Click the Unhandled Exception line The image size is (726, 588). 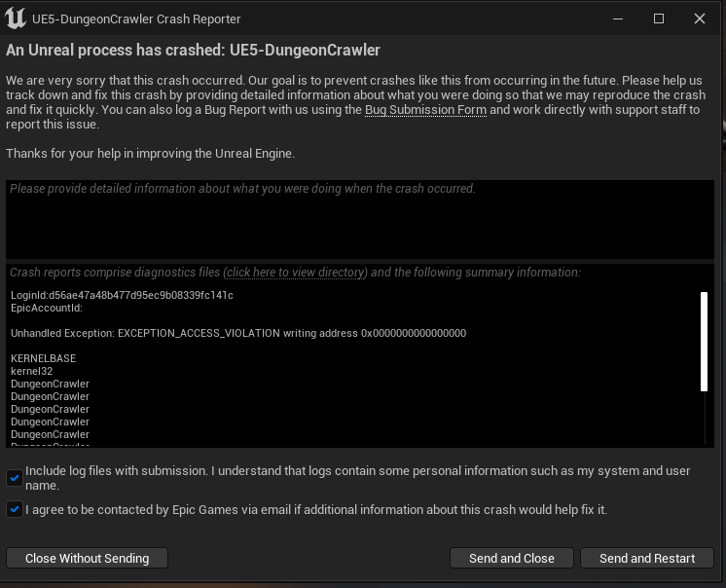pyautogui.click(x=238, y=333)
